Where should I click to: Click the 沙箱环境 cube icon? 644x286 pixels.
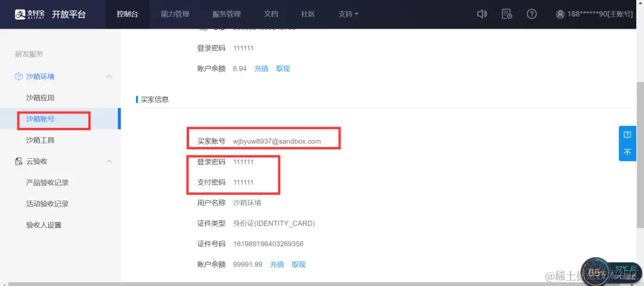coord(18,76)
